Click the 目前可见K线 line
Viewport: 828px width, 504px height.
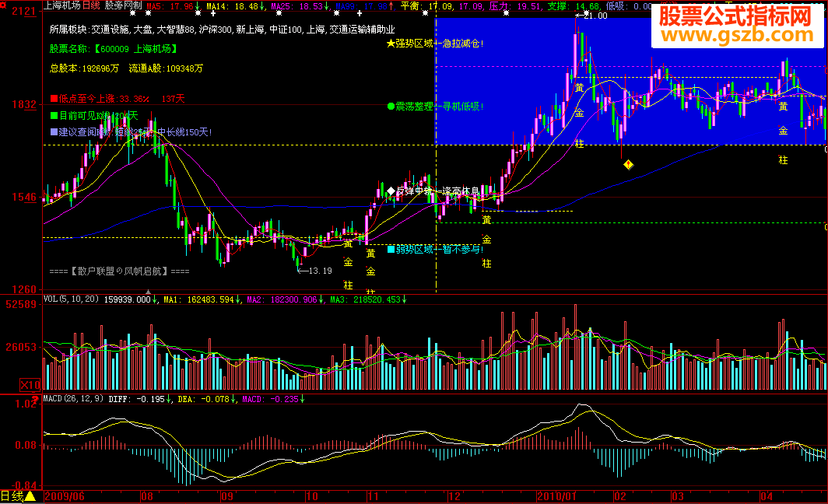(x=94, y=116)
